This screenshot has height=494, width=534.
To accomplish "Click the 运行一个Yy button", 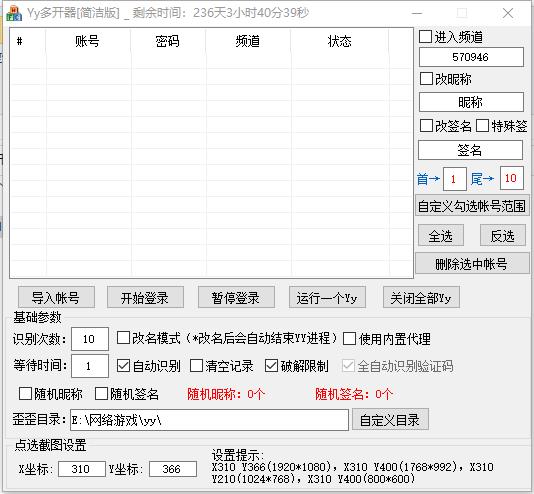I will tap(327, 298).
